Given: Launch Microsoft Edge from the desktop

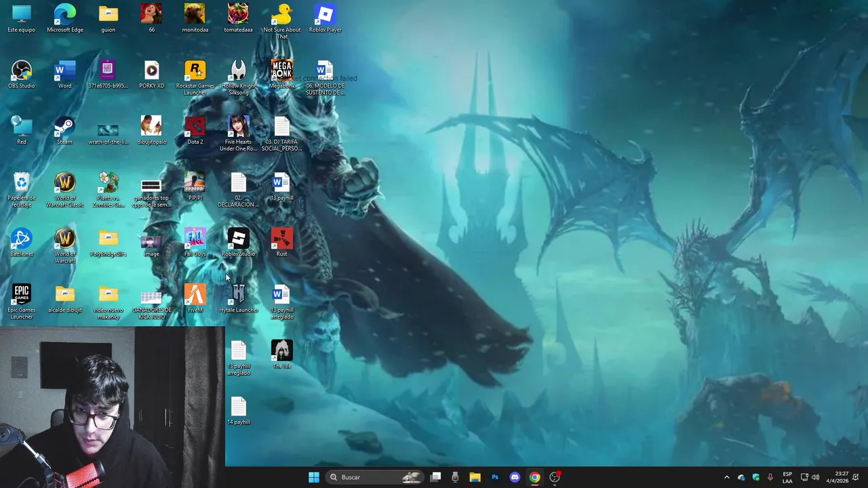Looking at the screenshot, I should pos(65,18).
